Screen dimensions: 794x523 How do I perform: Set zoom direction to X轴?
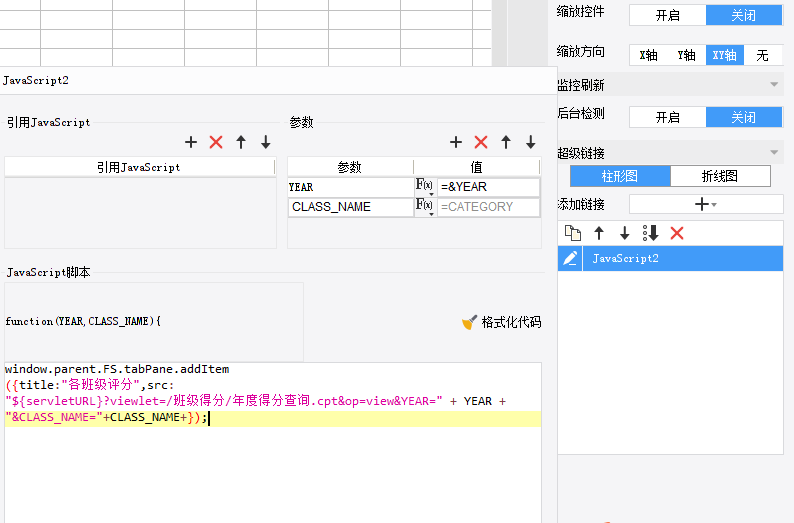click(649, 55)
